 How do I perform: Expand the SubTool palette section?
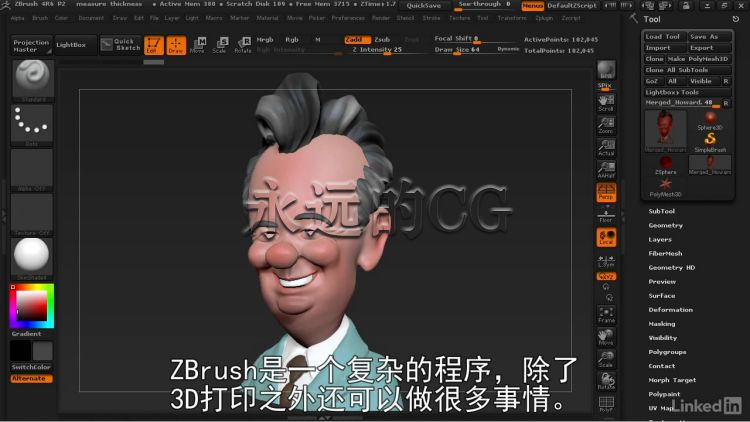click(x=662, y=211)
